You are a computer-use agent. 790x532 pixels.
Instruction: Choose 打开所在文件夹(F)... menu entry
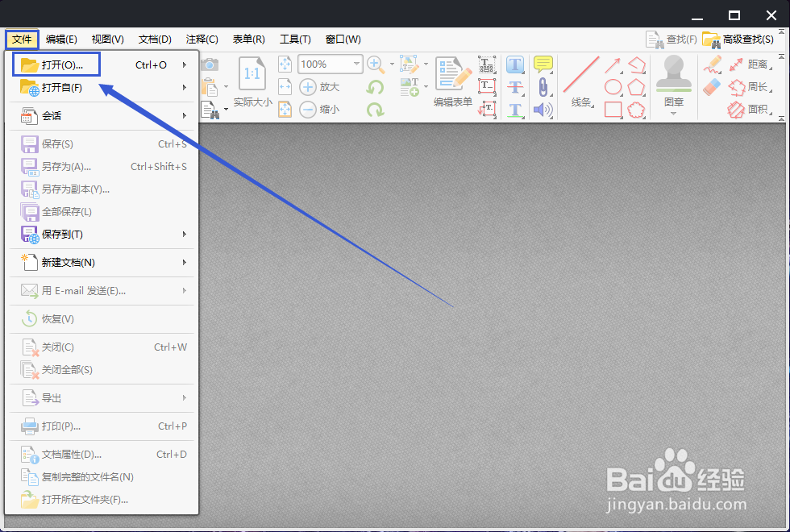[102, 500]
